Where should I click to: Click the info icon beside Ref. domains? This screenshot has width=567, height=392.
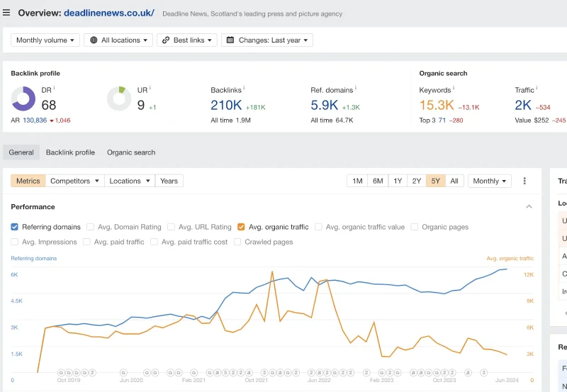tap(356, 87)
